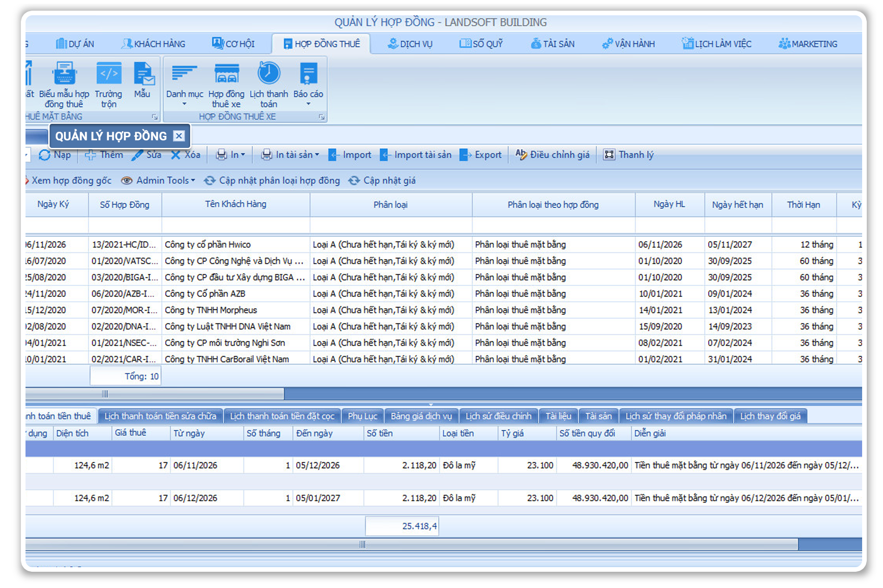Click the Sửa pencil edit tool
883x588 pixels.
pos(146,155)
